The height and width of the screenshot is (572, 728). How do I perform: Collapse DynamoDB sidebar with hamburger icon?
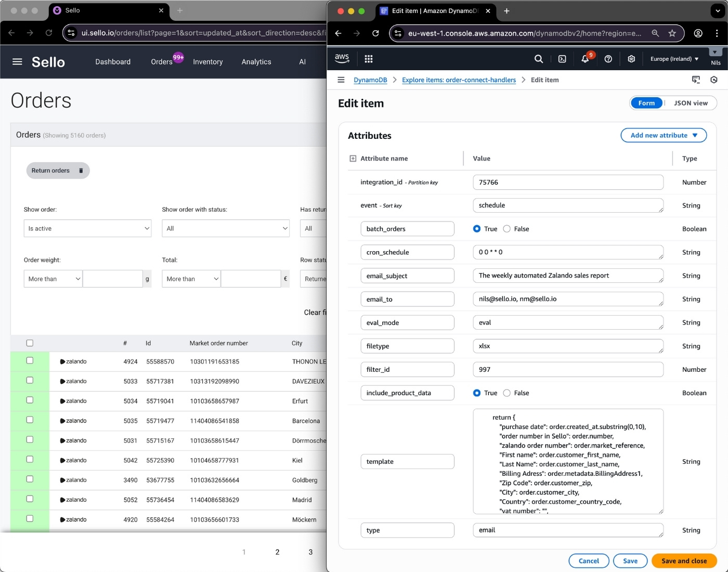point(341,80)
